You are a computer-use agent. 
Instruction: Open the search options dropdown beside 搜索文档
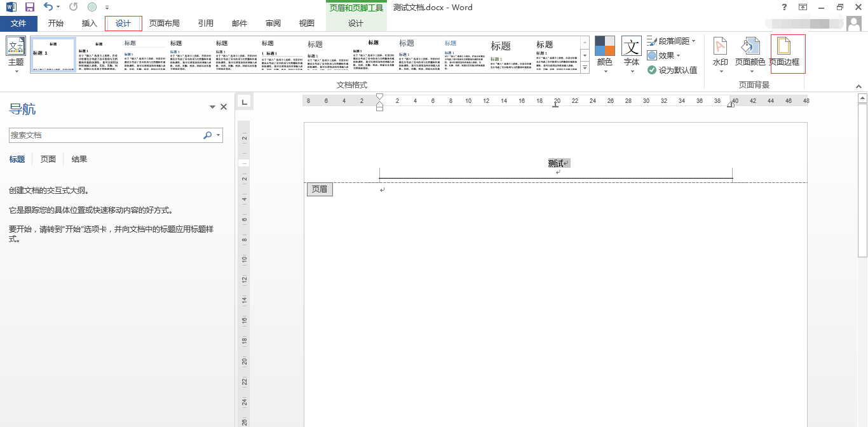point(219,135)
